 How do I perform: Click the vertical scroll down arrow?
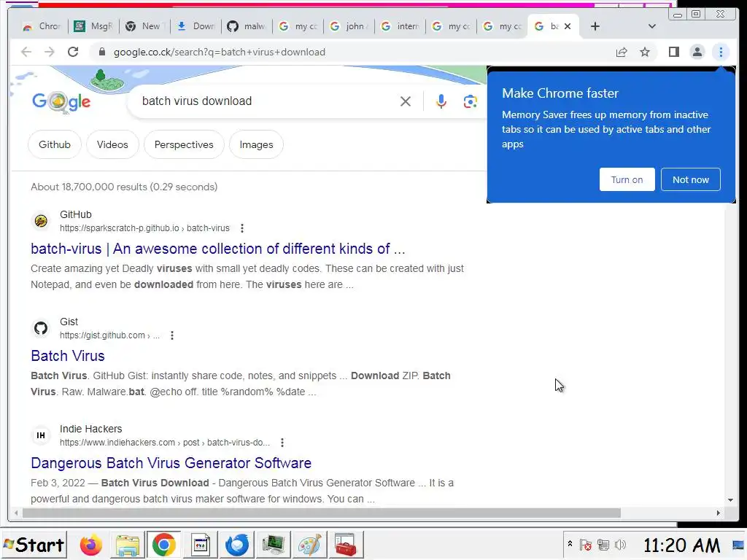(730, 500)
